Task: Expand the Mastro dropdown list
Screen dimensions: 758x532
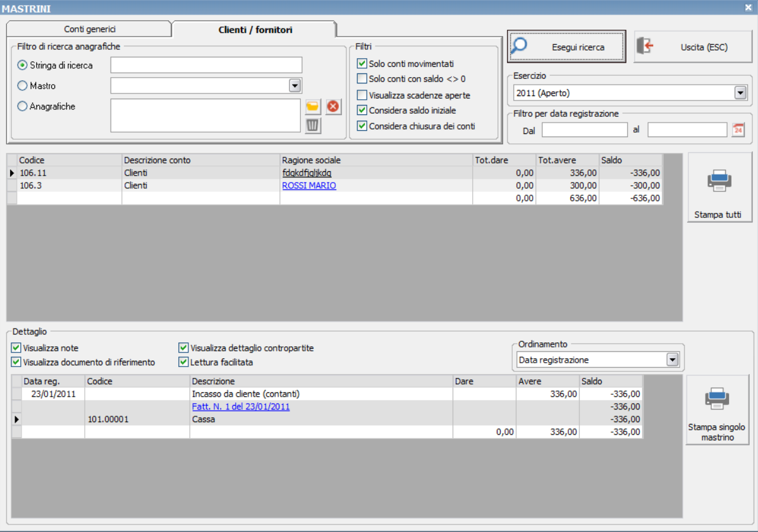Action: 295,86
